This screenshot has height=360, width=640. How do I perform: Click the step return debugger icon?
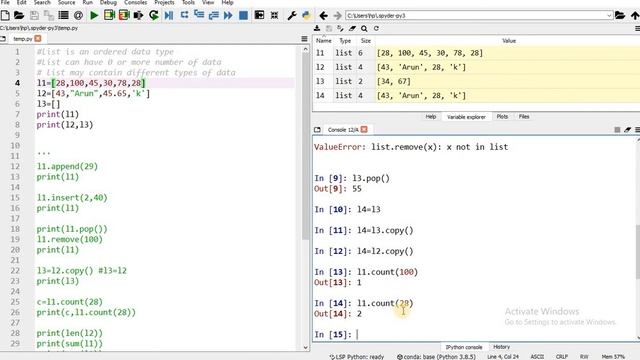coord(213,16)
